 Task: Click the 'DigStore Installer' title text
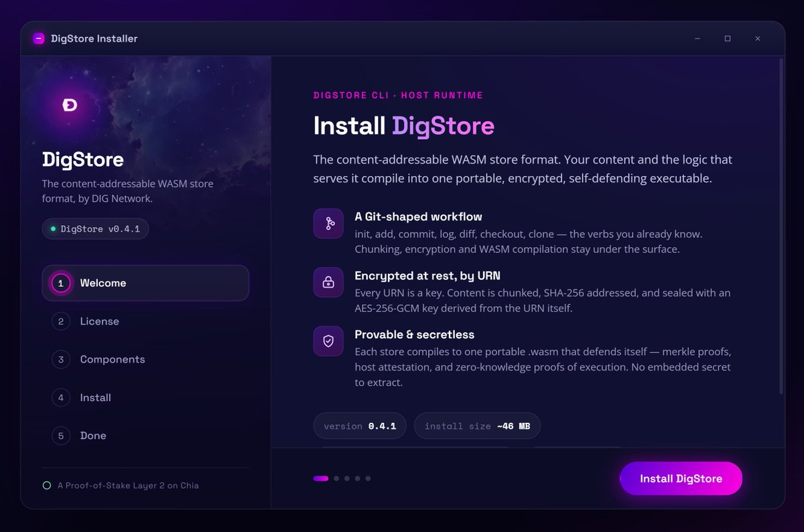point(94,39)
